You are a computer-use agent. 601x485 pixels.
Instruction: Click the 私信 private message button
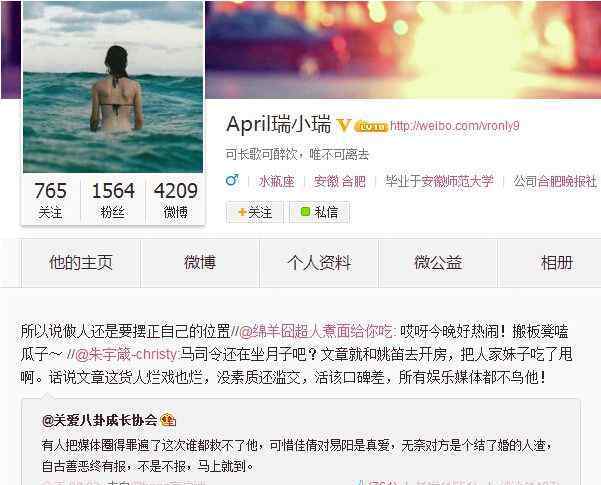(x=319, y=212)
